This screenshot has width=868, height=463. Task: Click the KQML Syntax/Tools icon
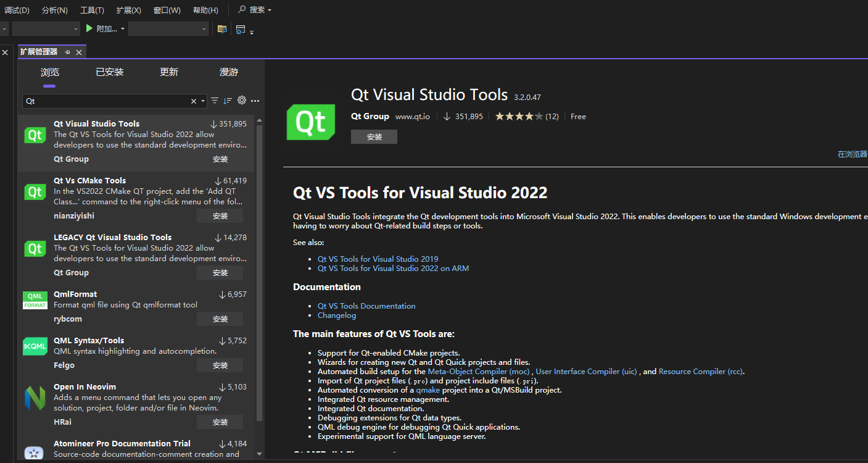click(35, 347)
